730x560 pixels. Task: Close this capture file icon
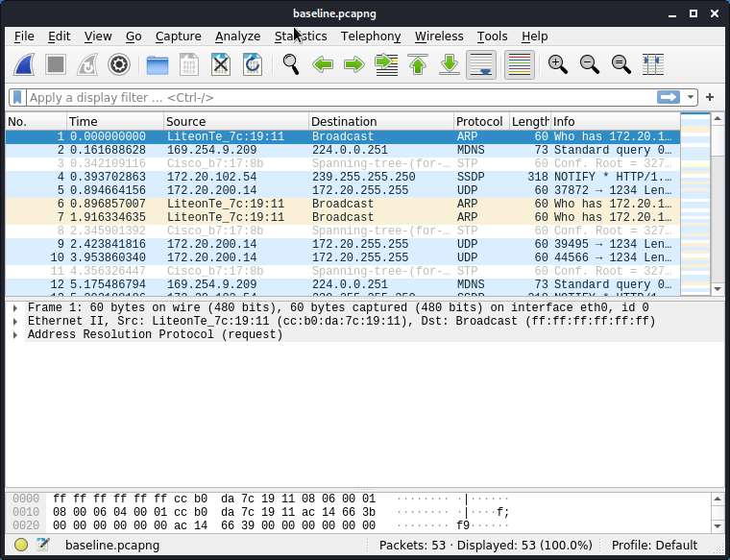click(x=221, y=64)
